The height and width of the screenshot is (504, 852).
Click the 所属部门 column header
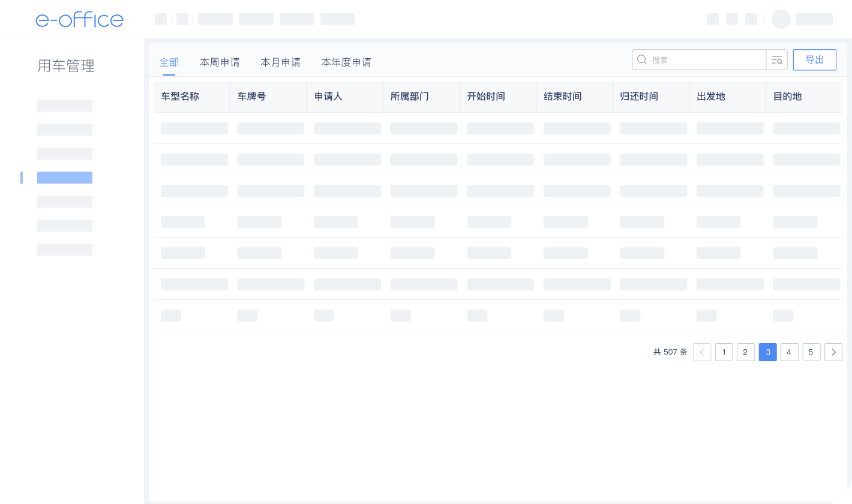421,97
